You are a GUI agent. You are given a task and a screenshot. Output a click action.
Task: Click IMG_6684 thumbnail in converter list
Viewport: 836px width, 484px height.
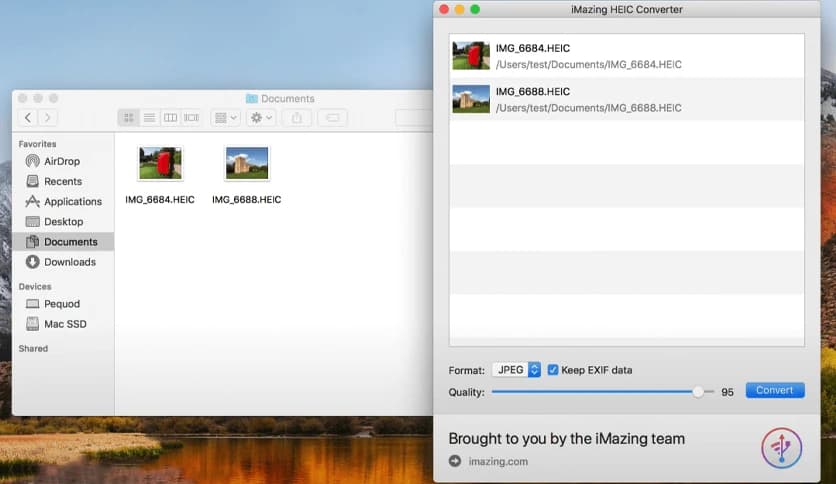click(x=471, y=55)
